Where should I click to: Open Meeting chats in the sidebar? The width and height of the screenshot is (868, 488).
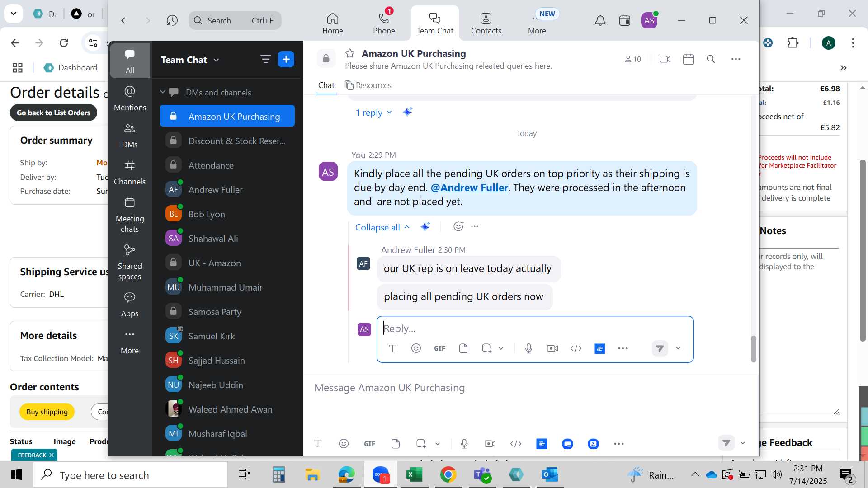pos(130,215)
